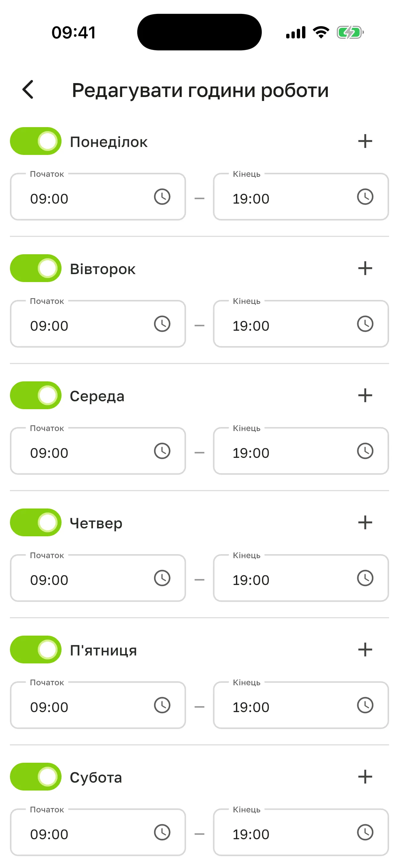Image resolution: width=399 pixels, height=868 pixels.
Task: Open clock picker for Четвер Кінець
Action: pos(365,578)
